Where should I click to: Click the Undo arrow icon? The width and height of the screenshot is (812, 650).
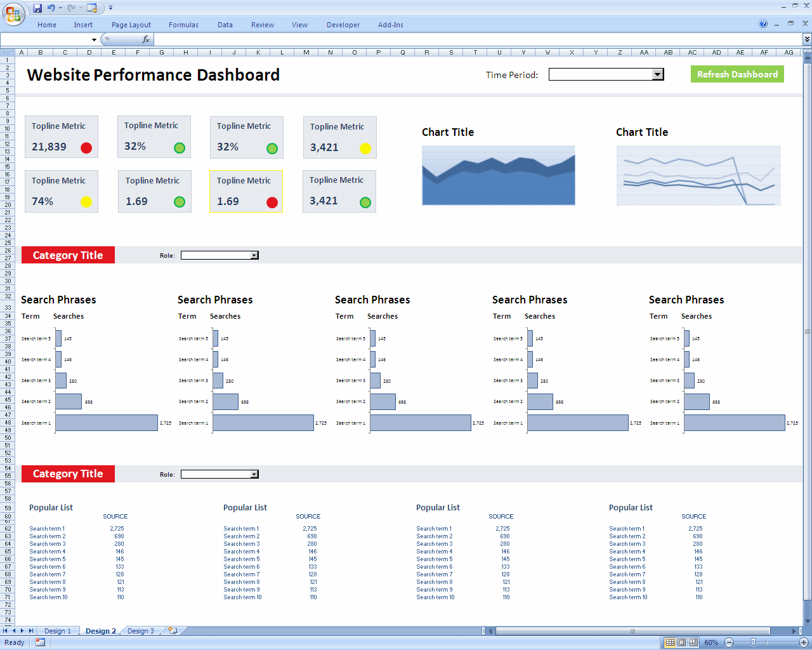tap(51, 8)
